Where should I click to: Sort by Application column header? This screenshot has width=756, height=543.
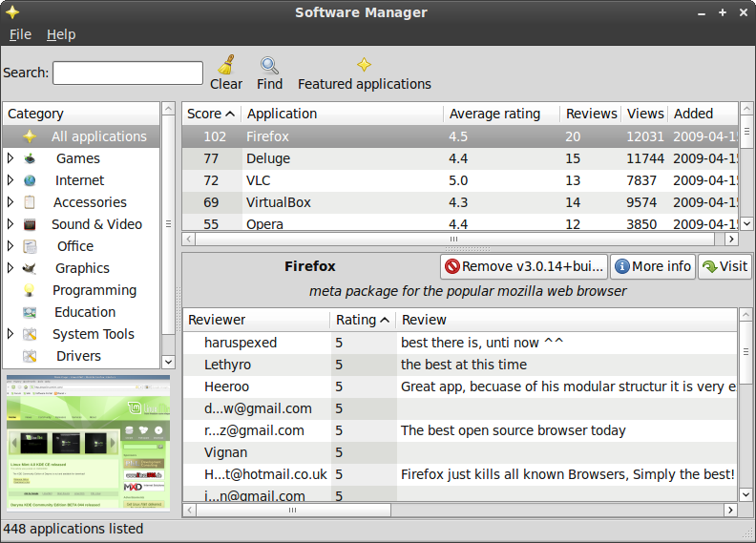(x=342, y=114)
